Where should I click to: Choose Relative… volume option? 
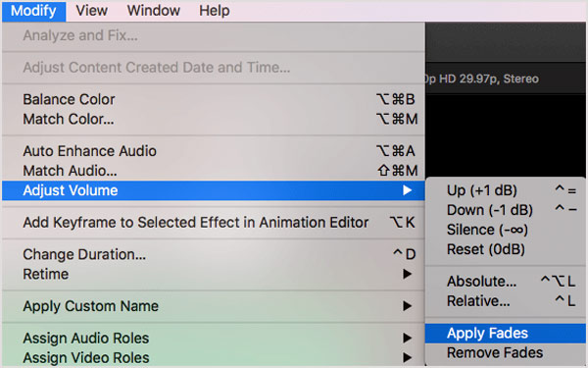point(505,301)
